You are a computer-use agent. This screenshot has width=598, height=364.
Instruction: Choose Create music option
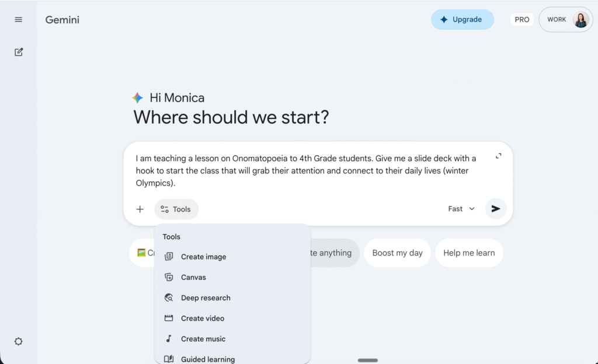203,339
